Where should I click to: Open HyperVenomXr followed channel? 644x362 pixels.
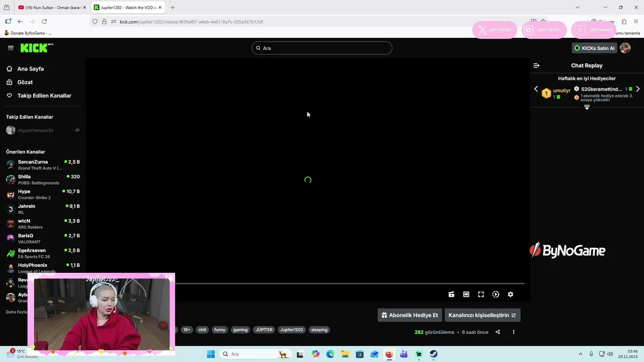point(42,130)
